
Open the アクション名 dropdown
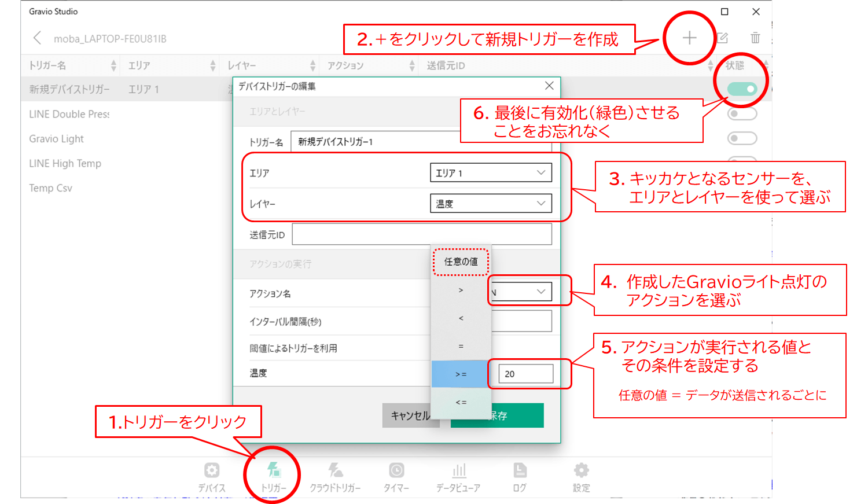click(521, 292)
